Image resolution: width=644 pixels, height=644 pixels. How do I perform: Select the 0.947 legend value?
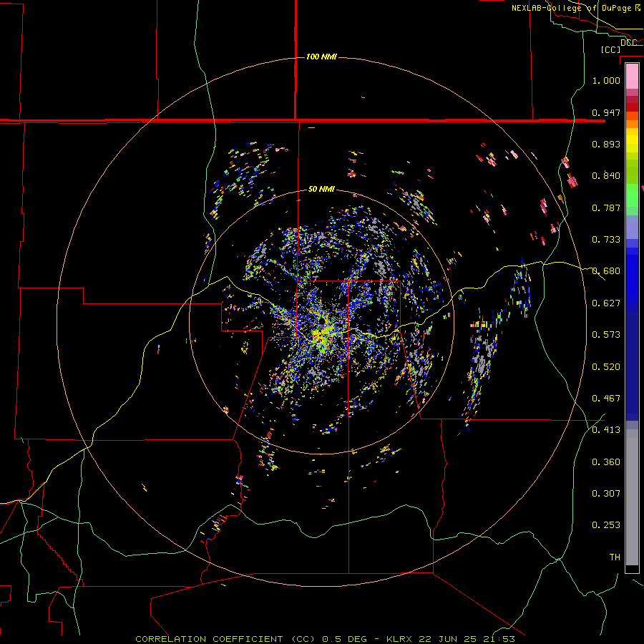click(x=606, y=112)
